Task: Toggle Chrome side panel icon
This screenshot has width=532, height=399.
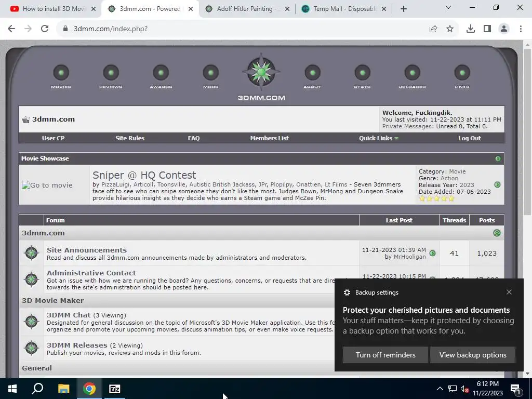Action: 487,29
